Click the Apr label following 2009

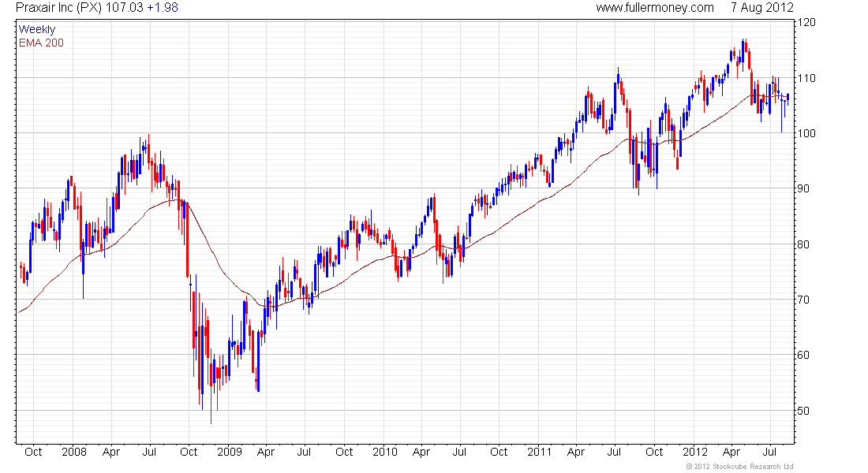(x=266, y=452)
